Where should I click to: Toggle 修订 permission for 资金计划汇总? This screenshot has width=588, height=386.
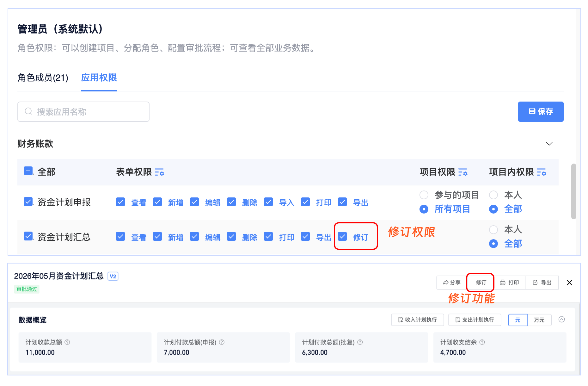pos(342,236)
